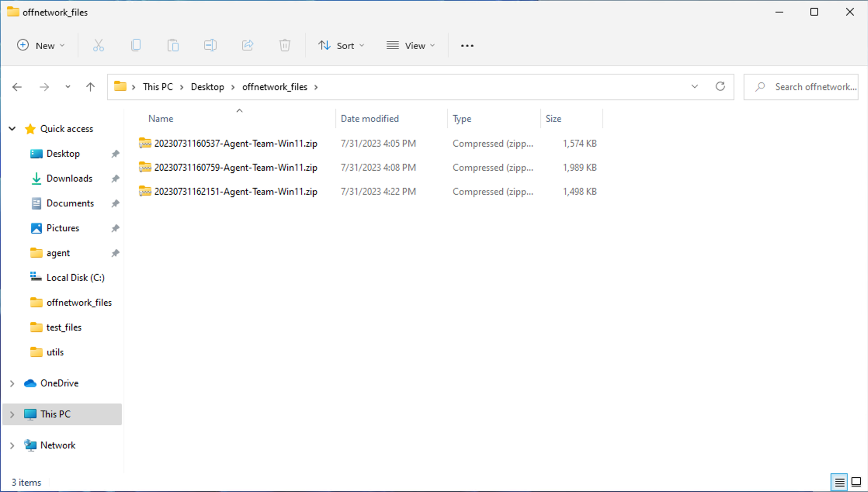Open the View menu

click(x=410, y=45)
